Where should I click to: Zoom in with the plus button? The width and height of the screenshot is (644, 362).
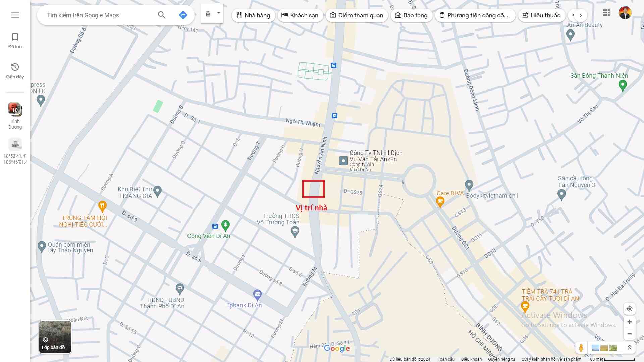(x=630, y=322)
